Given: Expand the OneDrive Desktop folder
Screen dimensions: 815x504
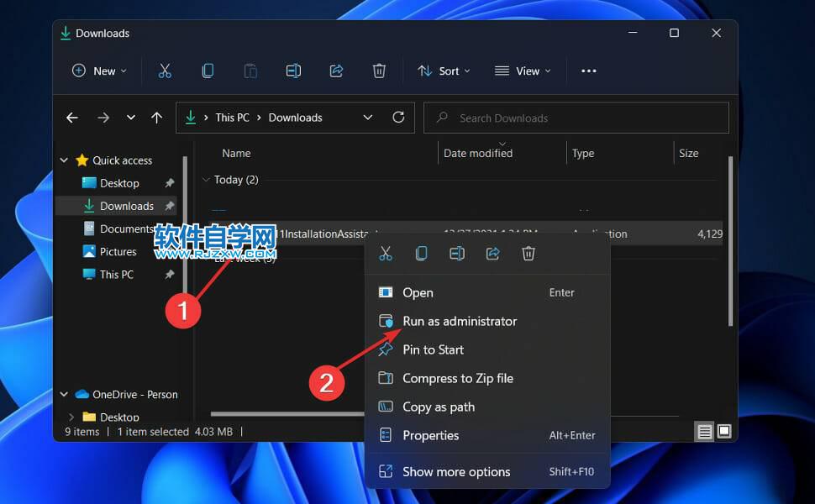Looking at the screenshot, I should point(71,417).
